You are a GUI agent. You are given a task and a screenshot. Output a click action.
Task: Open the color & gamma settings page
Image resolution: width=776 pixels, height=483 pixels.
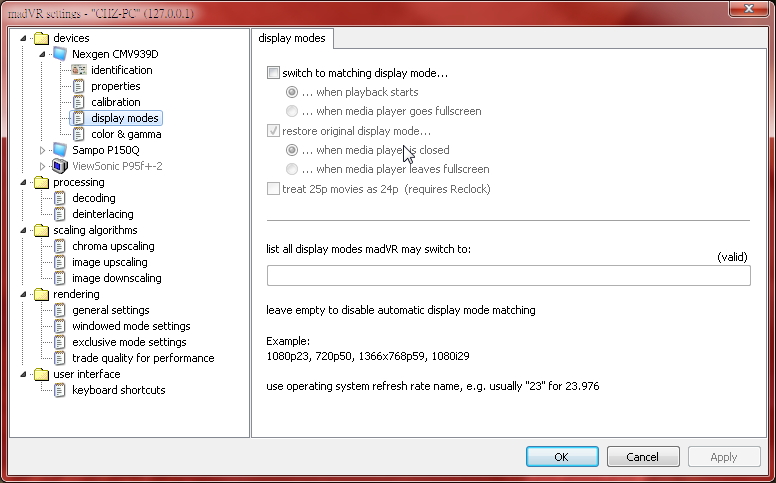click(125, 134)
